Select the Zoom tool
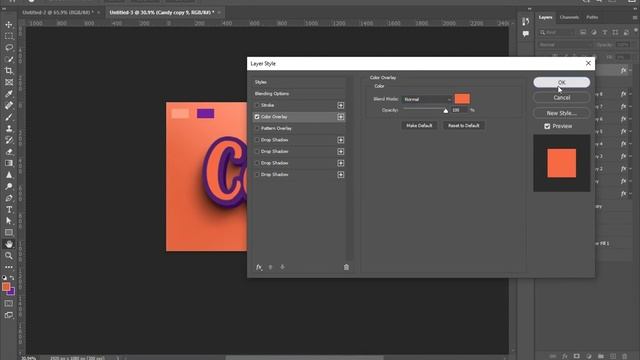 [9, 256]
